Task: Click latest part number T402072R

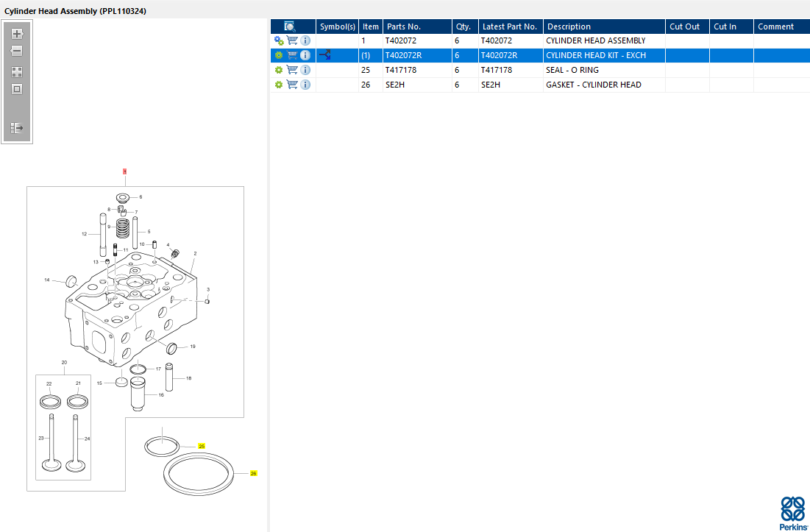Action: point(499,55)
